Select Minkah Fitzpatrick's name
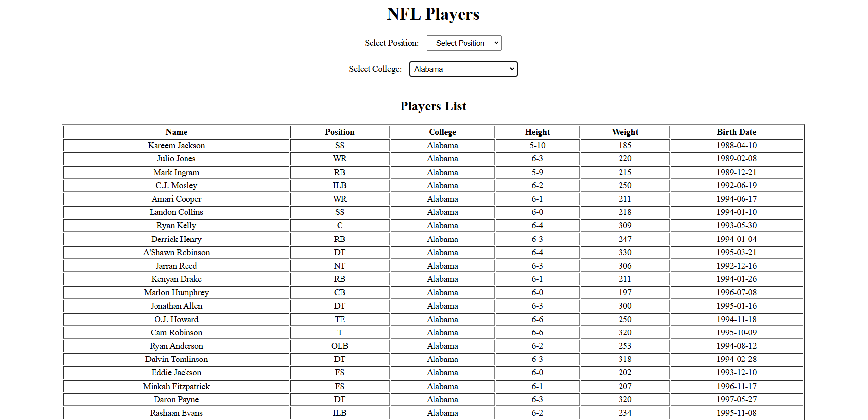868x420 pixels. [176, 386]
